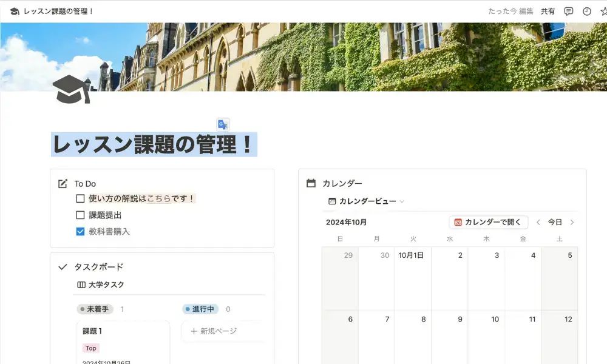Click the カレンダーで開く button
Image resolution: width=607 pixels, height=364 pixels.
[488, 222]
